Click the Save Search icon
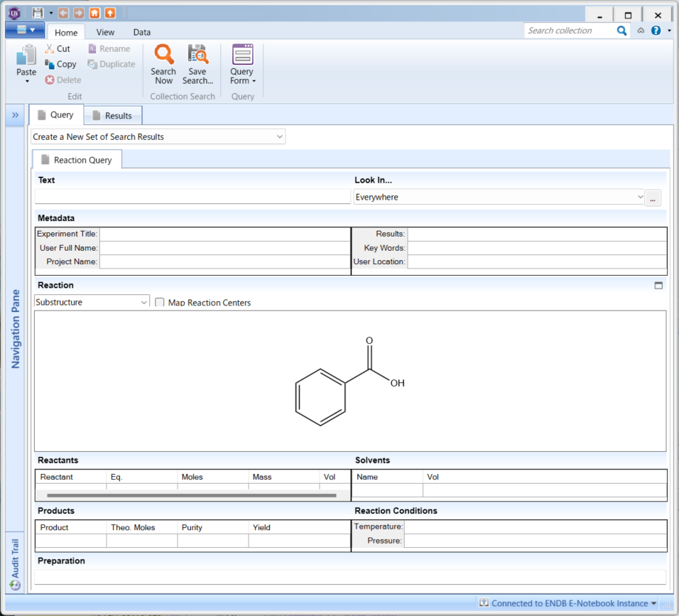Screen dimensions: 679x616 point(197,55)
